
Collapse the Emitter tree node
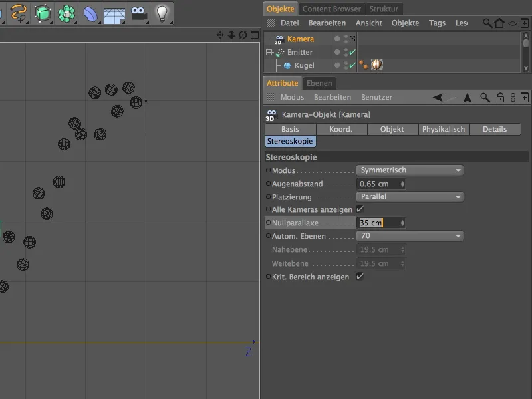pyautogui.click(x=269, y=52)
